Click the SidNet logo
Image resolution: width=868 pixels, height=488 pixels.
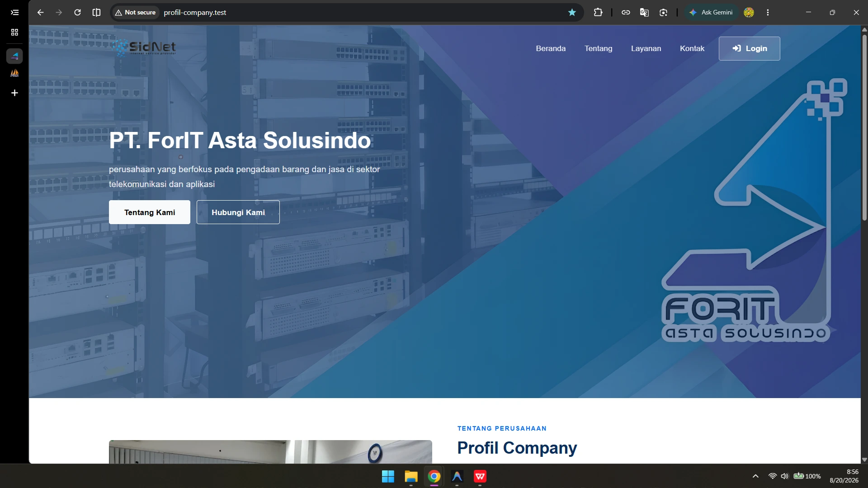tap(144, 47)
